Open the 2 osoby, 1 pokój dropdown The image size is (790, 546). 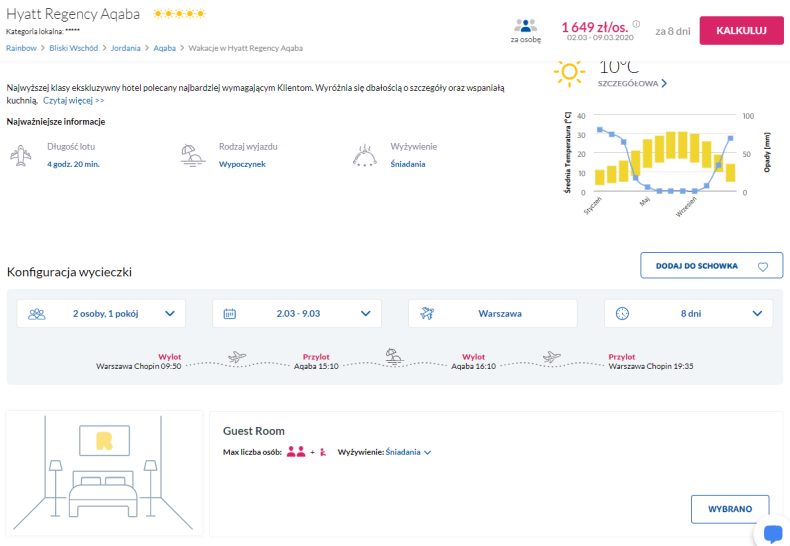[101, 313]
